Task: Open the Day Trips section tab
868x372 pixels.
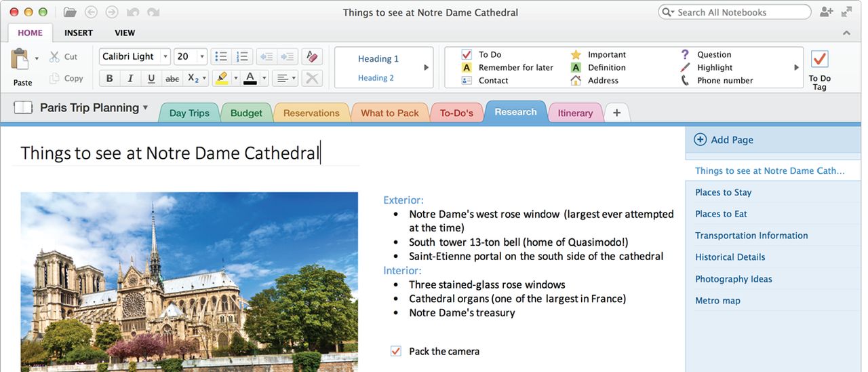Action: [x=189, y=113]
